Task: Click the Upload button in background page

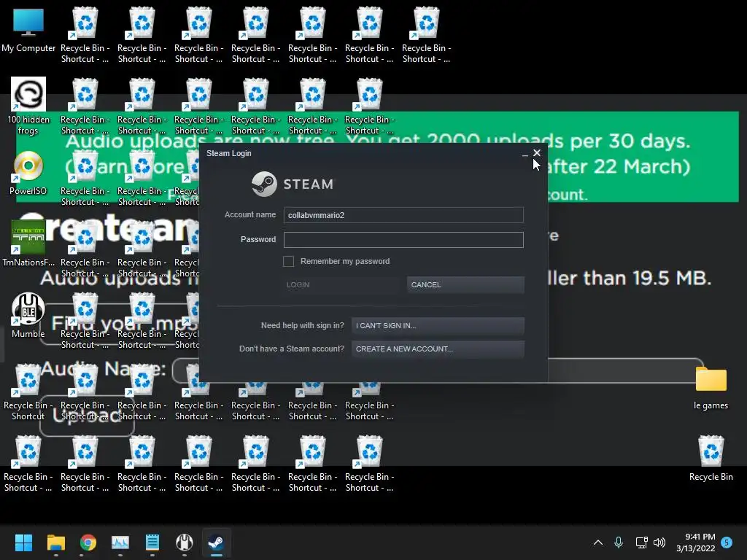Action: pos(87,416)
